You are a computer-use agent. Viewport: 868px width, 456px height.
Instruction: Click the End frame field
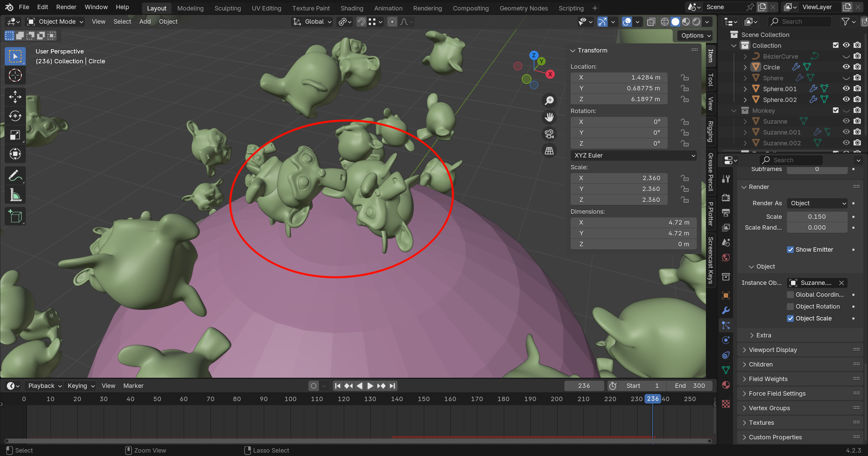click(690, 386)
